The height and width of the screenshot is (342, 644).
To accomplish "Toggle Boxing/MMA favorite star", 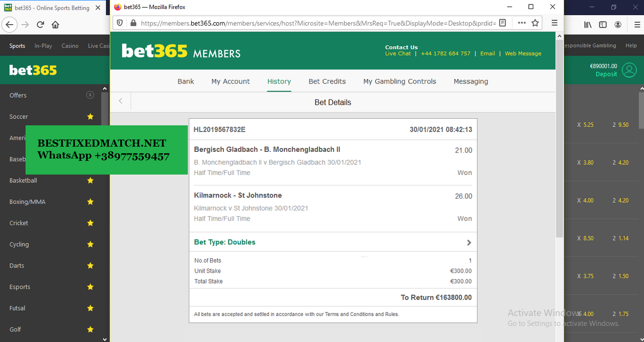I will tap(91, 202).
